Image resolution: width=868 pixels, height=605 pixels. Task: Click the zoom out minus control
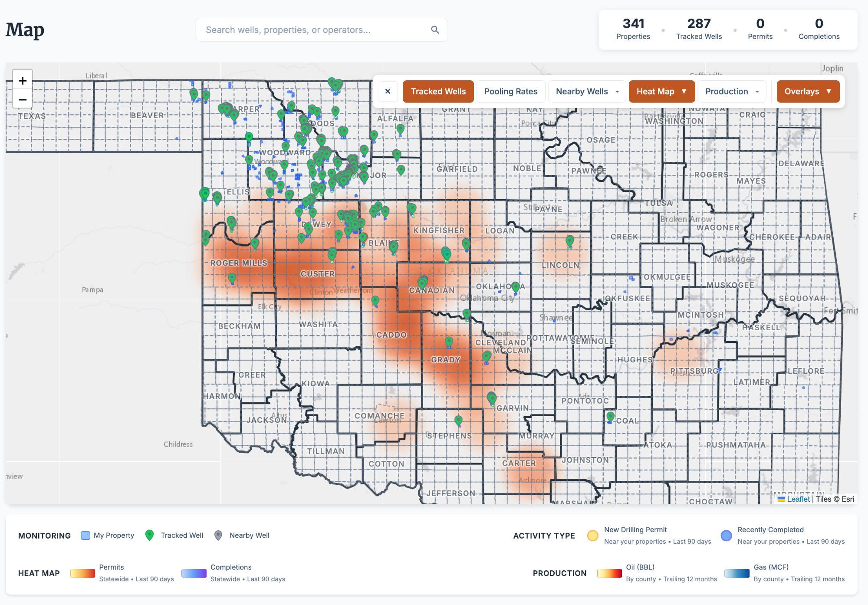[23, 99]
